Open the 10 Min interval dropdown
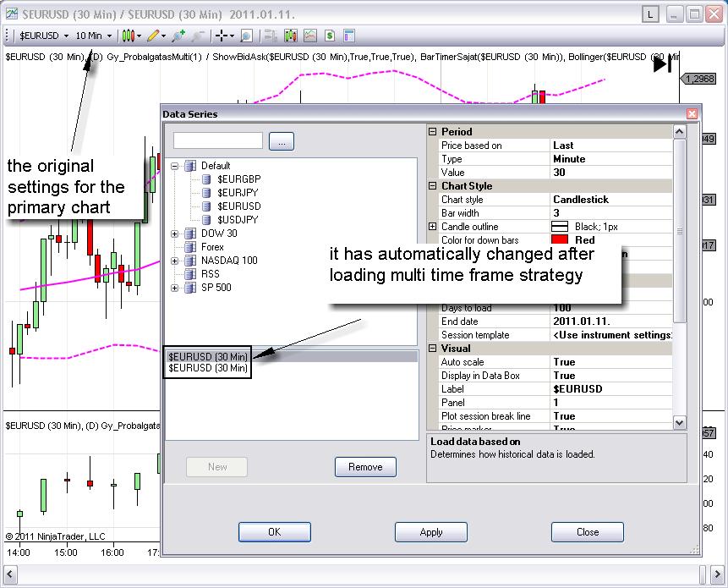The width and height of the screenshot is (728, 588). pos(93,36)
